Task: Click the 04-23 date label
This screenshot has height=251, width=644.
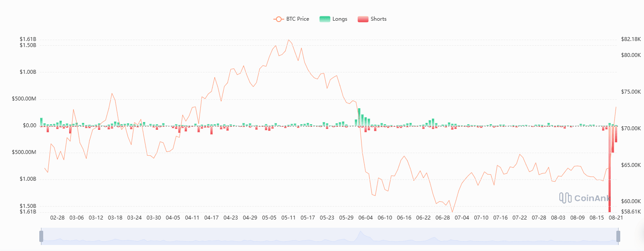Action: [231, 218]
